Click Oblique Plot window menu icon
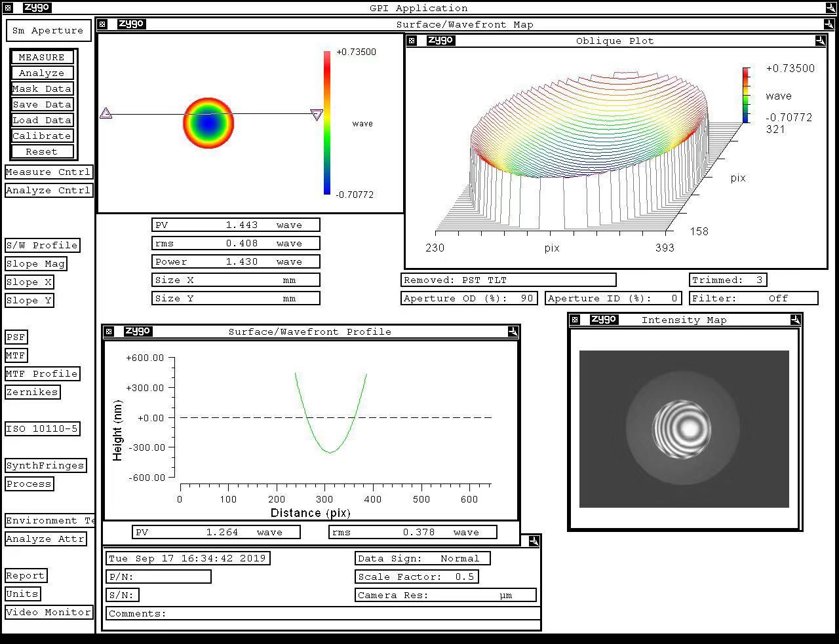 point(412,41)
